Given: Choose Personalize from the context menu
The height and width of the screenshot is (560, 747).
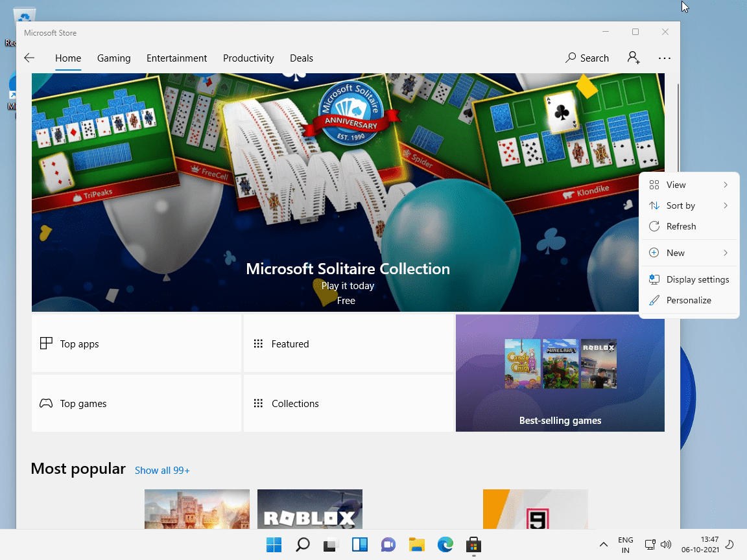Looking at the screenshot, I should tap(689, 300).
